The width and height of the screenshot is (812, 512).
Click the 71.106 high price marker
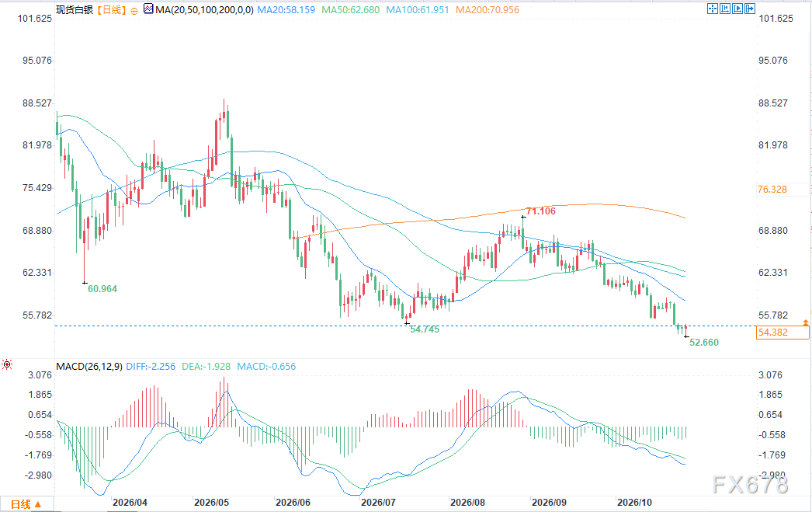[540, 211]
